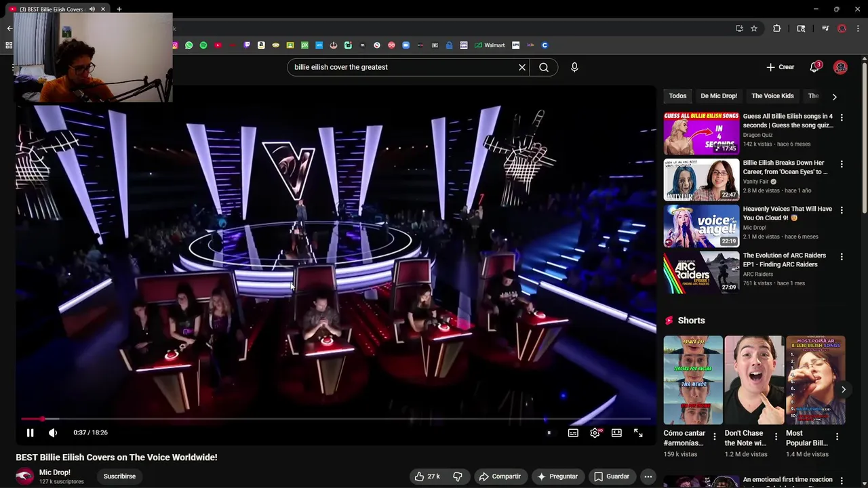The width and height of the screenshot is (868, 488).
Task: Open the WhatsApp bookmark
Action: [x=189, y=45]
